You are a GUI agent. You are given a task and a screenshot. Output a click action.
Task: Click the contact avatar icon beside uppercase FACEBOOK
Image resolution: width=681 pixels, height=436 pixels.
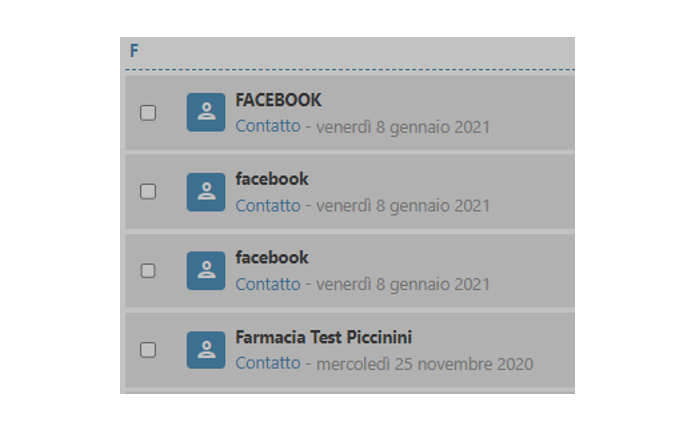[206, 113]
